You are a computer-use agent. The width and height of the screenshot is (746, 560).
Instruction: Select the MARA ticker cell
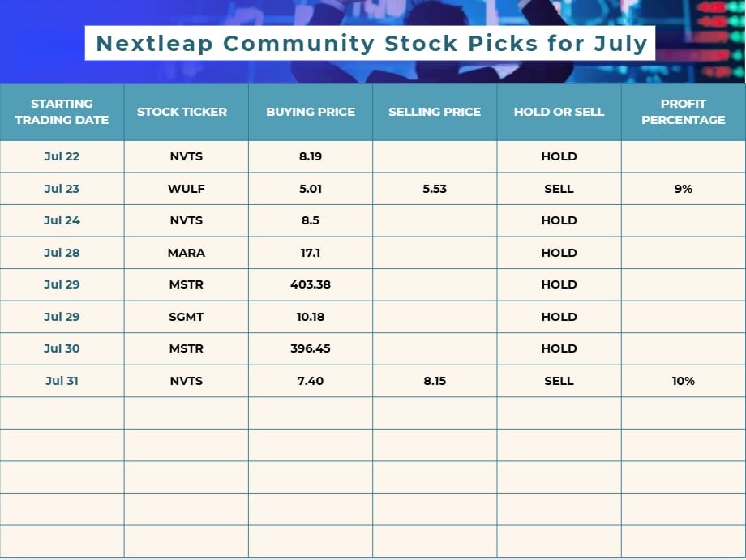click(186, 253)
